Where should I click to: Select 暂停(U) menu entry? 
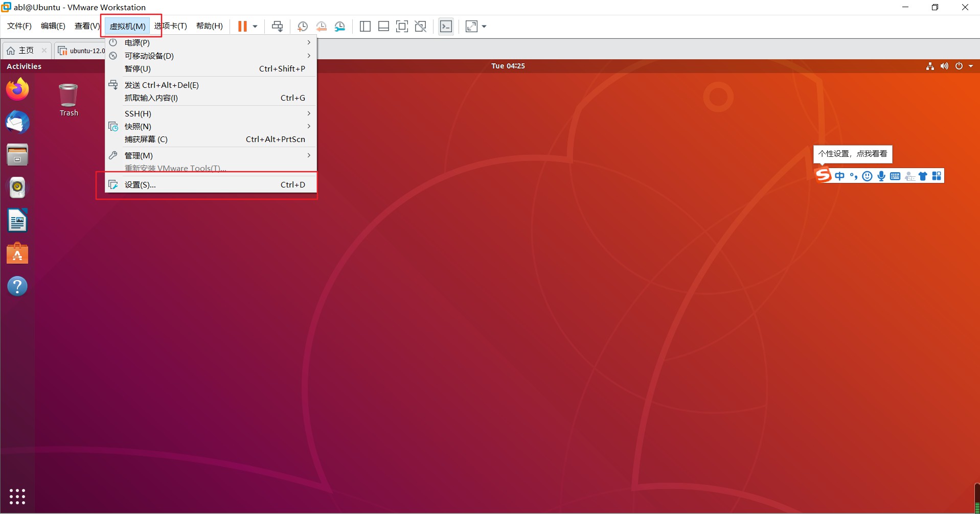(x=211, y=68)
